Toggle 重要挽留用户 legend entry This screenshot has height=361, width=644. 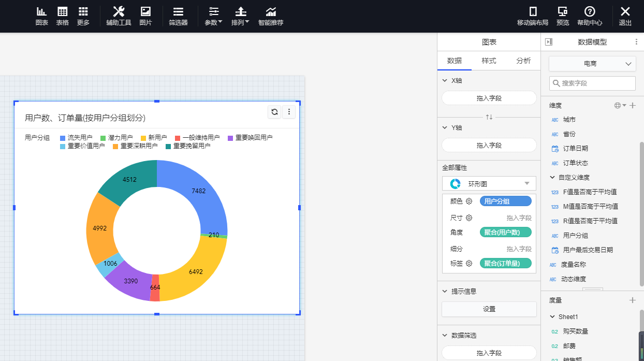point(187,146)
